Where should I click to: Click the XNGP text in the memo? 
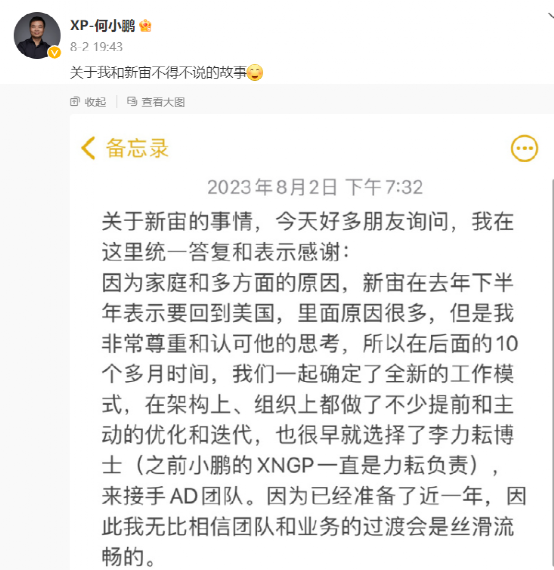click(x=285, y=465)
